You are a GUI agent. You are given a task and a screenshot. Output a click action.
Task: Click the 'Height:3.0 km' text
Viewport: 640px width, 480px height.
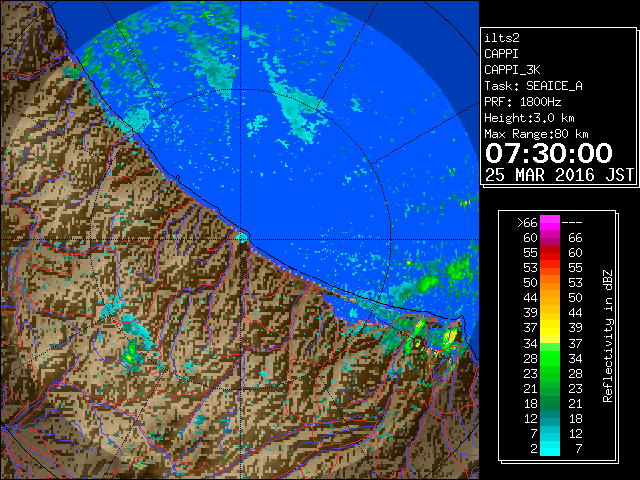[x=529, y=118]
